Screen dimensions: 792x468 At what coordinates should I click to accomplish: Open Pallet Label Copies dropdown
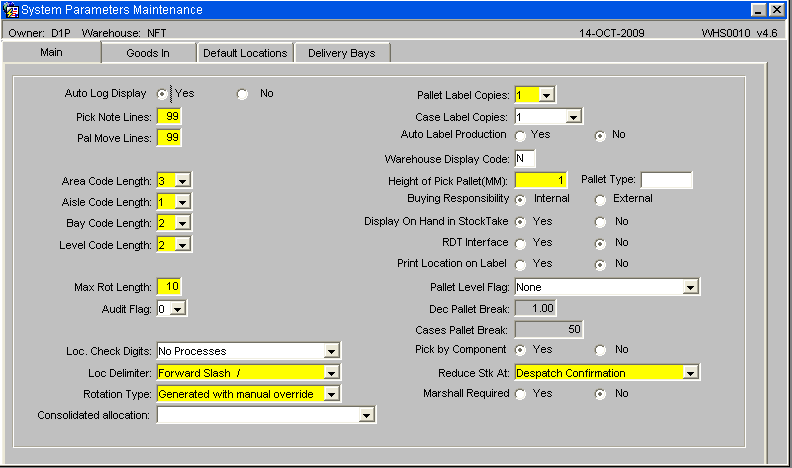[547, 95]
